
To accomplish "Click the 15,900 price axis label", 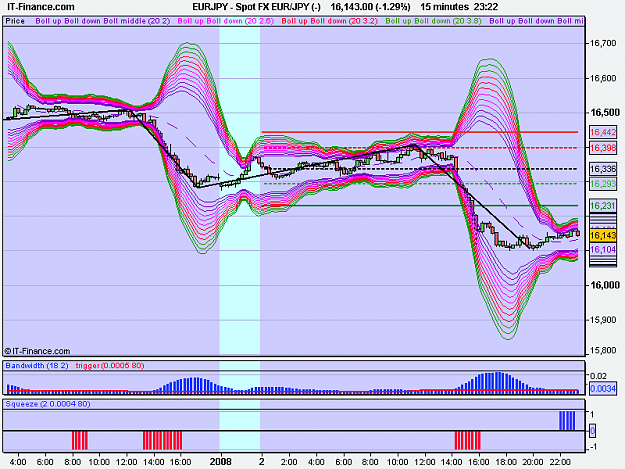I will 603,320.
